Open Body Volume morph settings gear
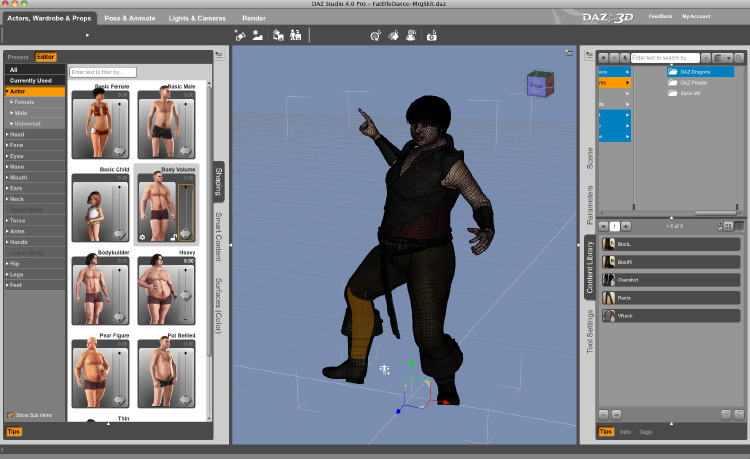Screen dimensions: 750x459 click(142, 237)
